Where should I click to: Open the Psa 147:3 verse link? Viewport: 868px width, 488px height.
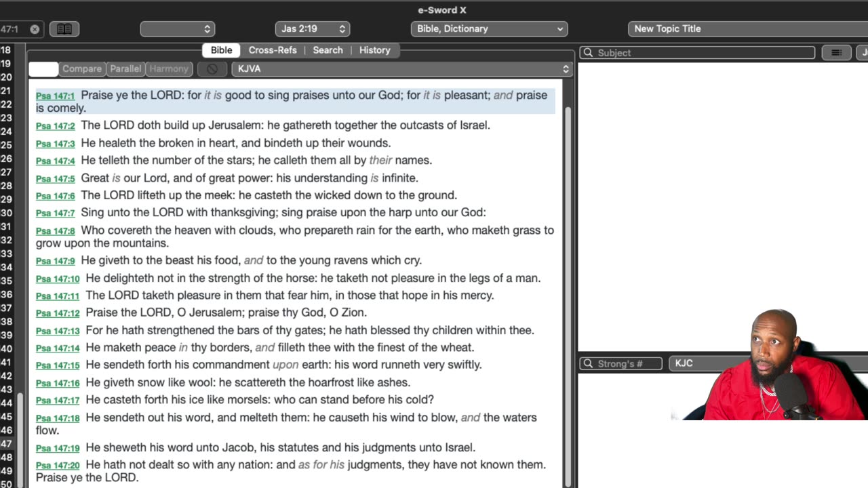(55, 144)
